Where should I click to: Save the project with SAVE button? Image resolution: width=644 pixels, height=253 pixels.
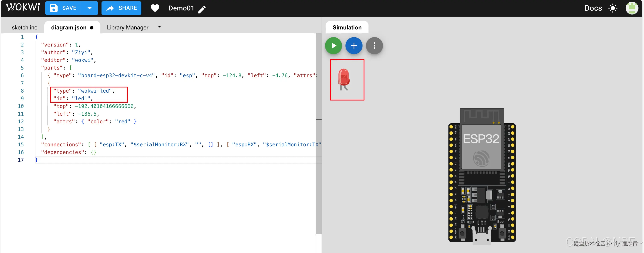click(63, 8)
